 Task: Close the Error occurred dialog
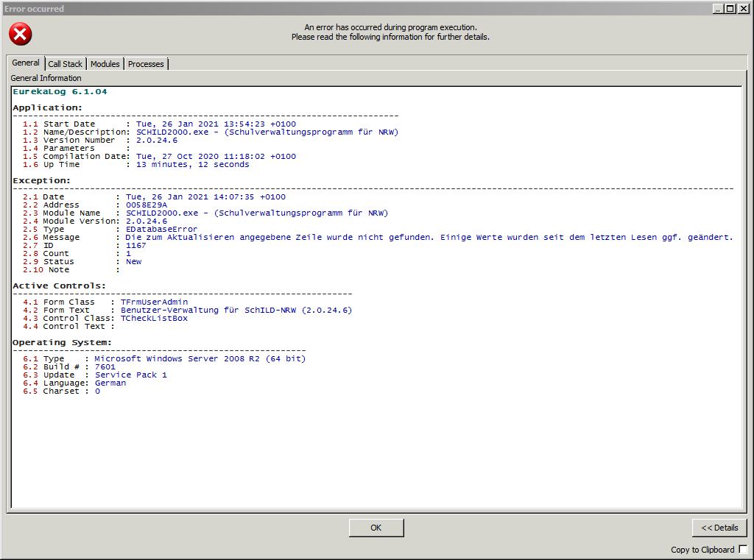[742, 9]
